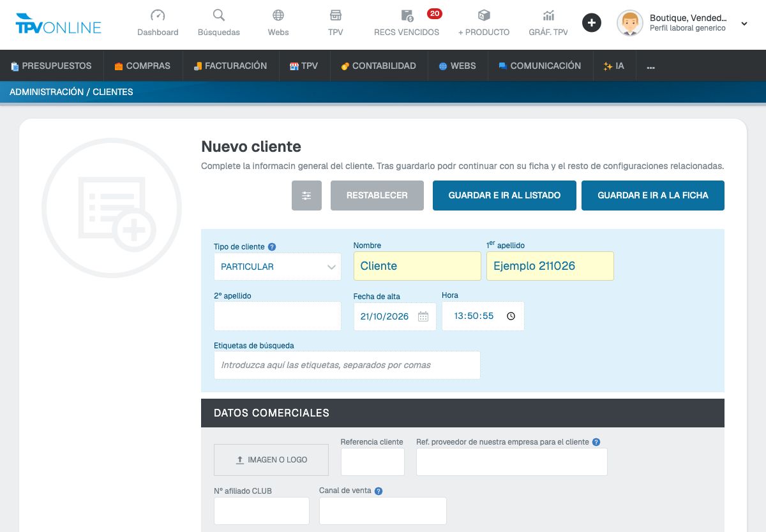Viewport: 766px width, 532px height.
Task: Click GUARDAR E IR A LA FICHA
Action: (653, 195)
